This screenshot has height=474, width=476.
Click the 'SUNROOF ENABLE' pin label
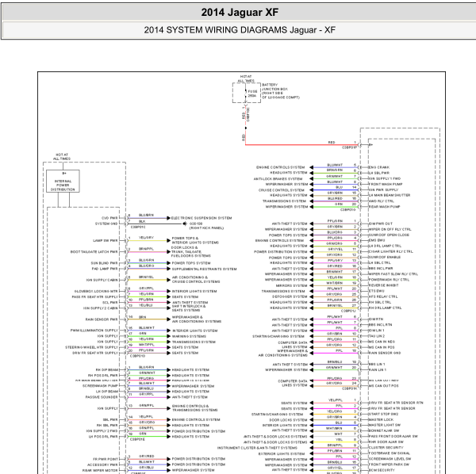[x=385, y=257]
